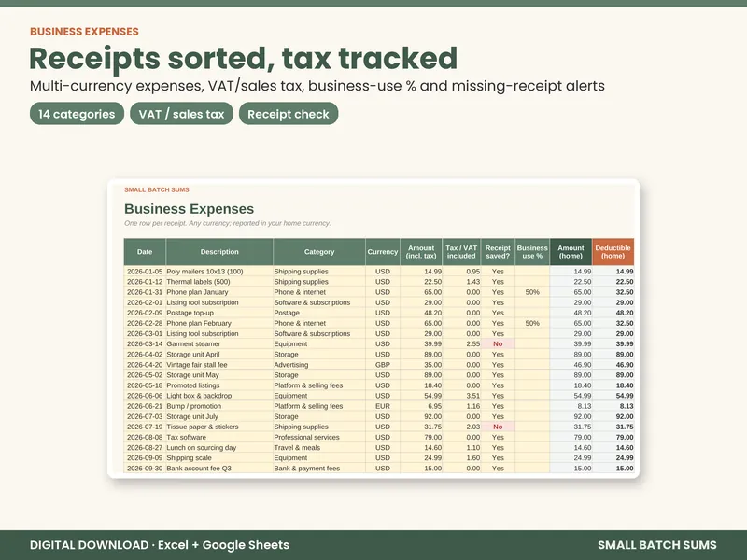
Task: Select the 'Receipts sorted, tax tracked' headline
Action: pyautogui.click(x=243, y=58)
